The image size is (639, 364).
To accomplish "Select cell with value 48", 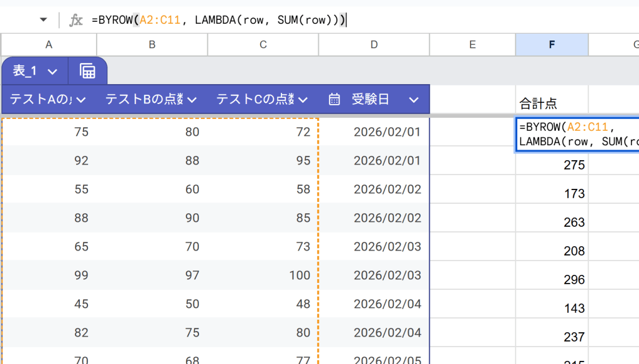I will pos(263,304).
